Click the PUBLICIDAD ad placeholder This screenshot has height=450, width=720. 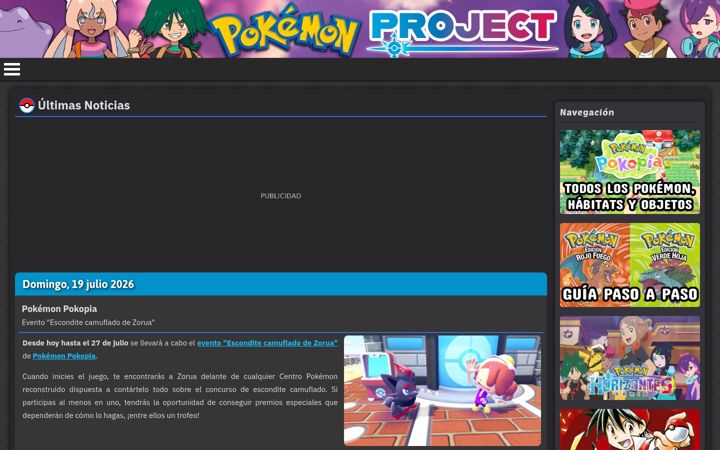(281, 196)
